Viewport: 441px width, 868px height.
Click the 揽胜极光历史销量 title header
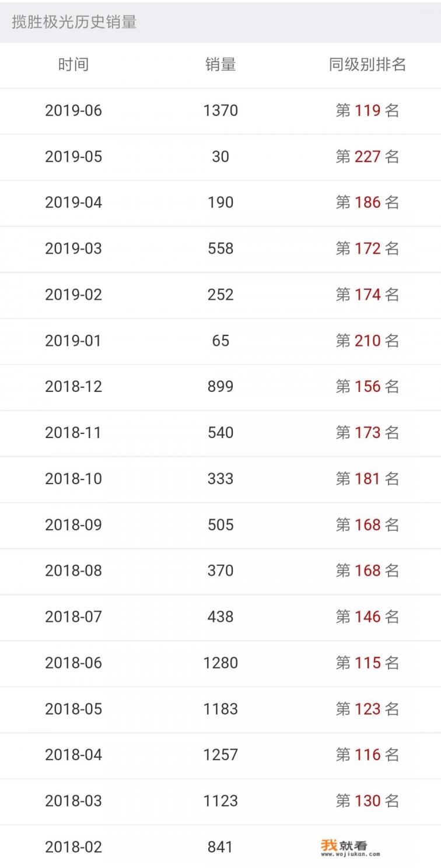74,22
